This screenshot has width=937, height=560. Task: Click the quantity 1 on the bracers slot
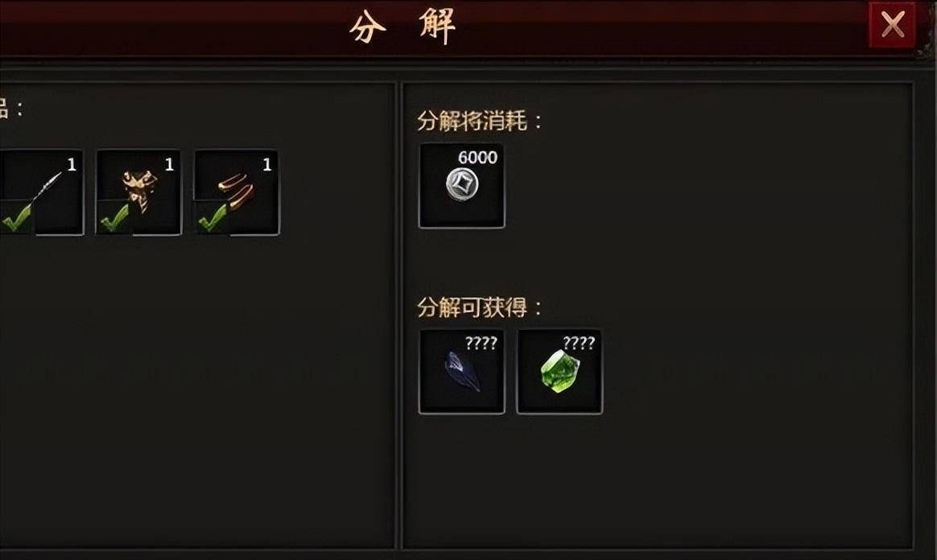[267, 164]
